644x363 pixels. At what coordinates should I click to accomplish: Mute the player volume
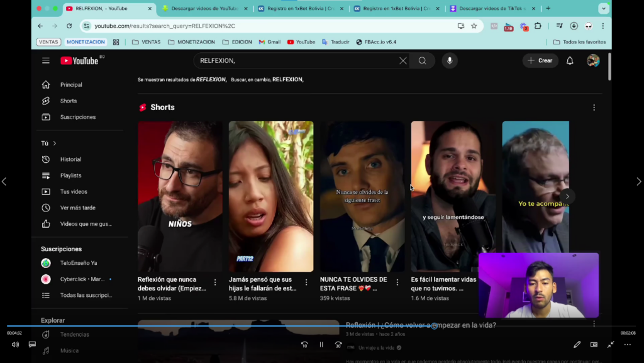point(15,345)
